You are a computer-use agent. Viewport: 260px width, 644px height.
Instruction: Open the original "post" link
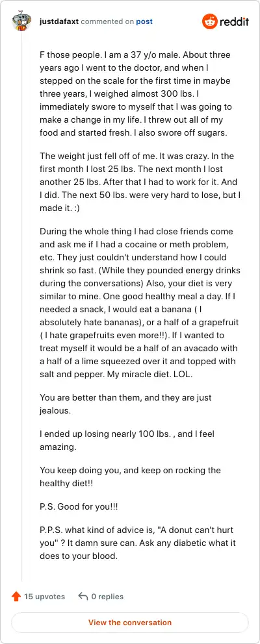click(144, 22)
